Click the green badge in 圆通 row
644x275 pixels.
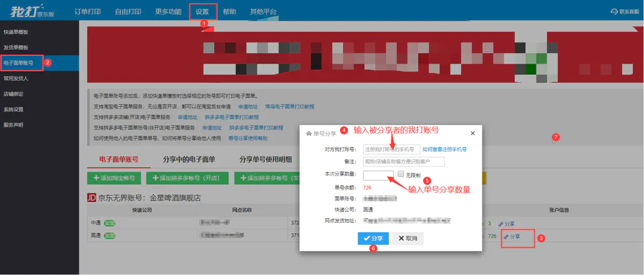pyautogui.click(x=109, y=235)
